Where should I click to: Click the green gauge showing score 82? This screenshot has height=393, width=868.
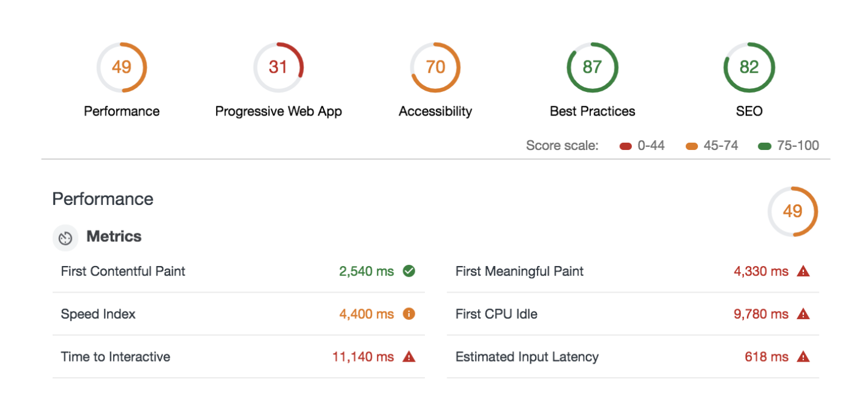click(x=749, y=67)
